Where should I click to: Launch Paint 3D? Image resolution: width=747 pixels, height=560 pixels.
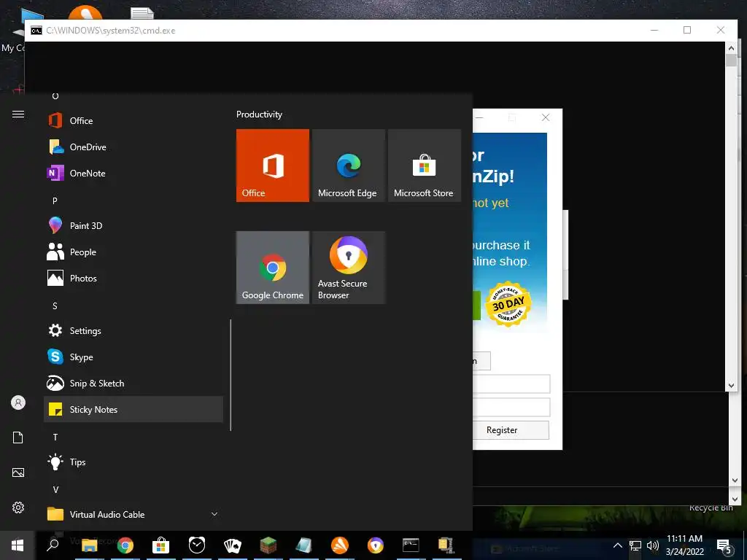tap(133, 226)
